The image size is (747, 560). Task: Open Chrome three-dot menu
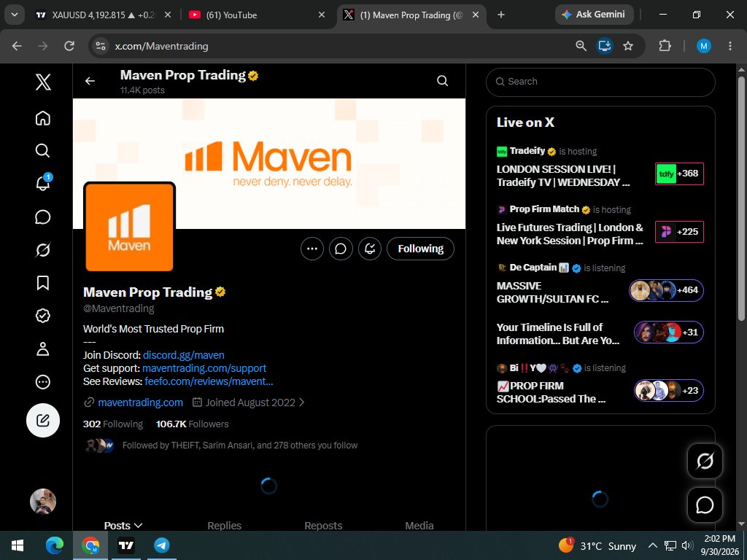729,46
